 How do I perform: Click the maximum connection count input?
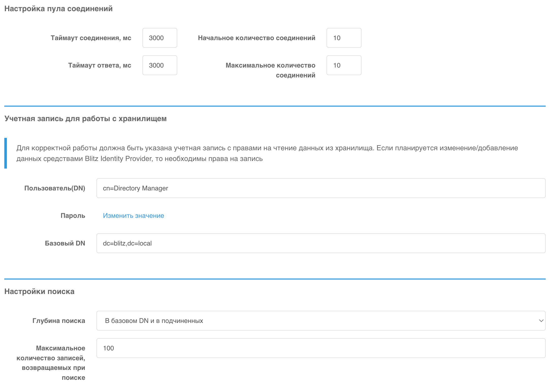344,65
